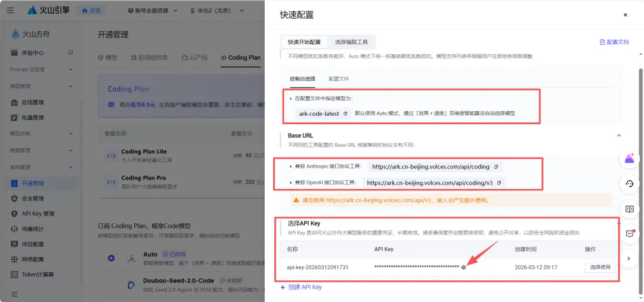Screen dimensions: 644x302
Task: Collapse the 选择API Key section
Action: tap(619, 223)
